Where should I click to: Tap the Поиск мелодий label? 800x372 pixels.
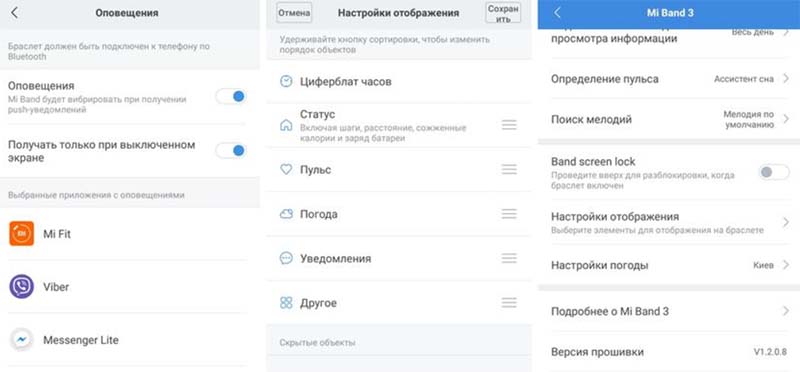point(591,119)
